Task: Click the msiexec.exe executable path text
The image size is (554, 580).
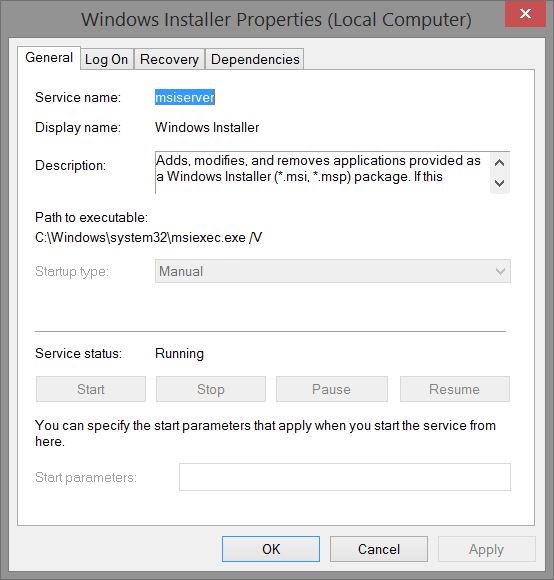Action: click(x=149, y=237)
